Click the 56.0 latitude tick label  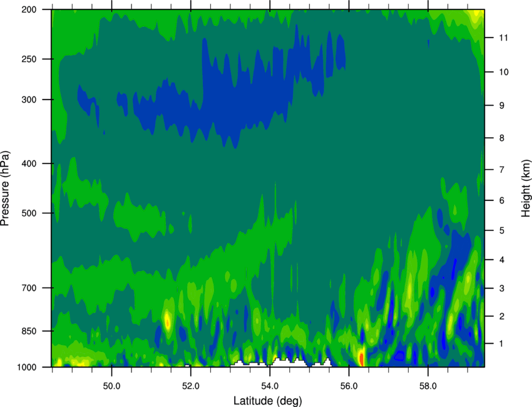pyautogui.click(x=349, y=386)
